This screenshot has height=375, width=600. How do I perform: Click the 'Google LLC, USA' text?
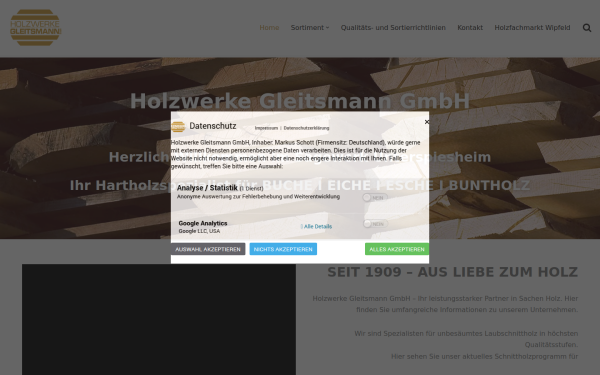coord(199,231)
